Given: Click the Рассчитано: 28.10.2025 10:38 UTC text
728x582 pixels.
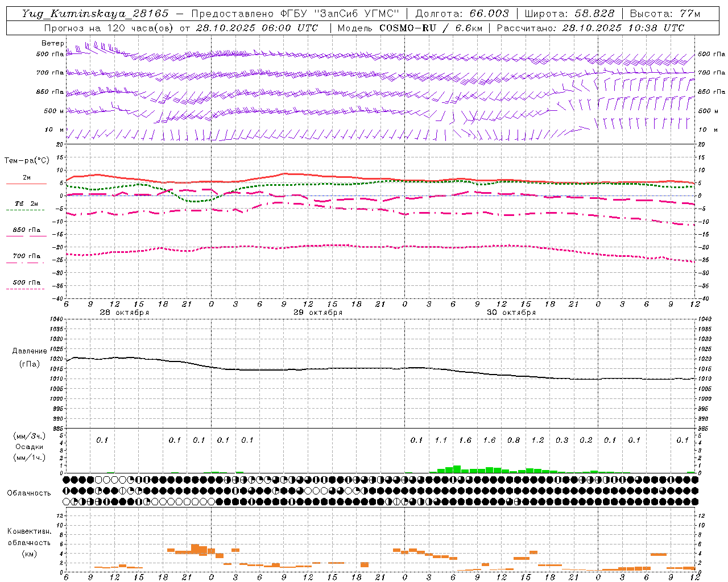Looking at the screenshot, I should [590, 28].
